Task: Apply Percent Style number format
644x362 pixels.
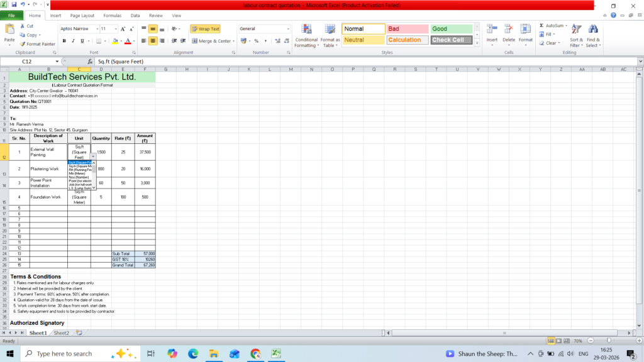Action: click(x=257, y=41)
